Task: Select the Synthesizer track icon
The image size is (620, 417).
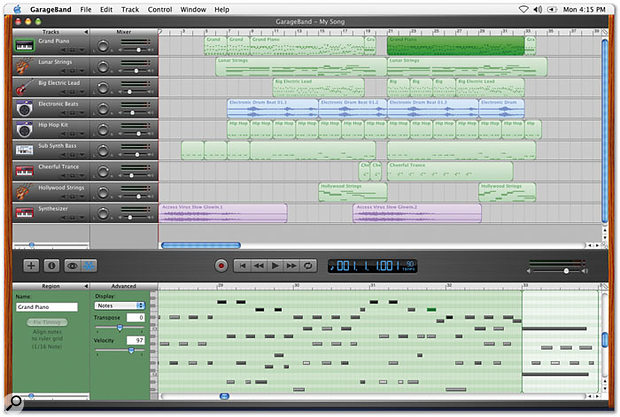Action: point(24,213)
